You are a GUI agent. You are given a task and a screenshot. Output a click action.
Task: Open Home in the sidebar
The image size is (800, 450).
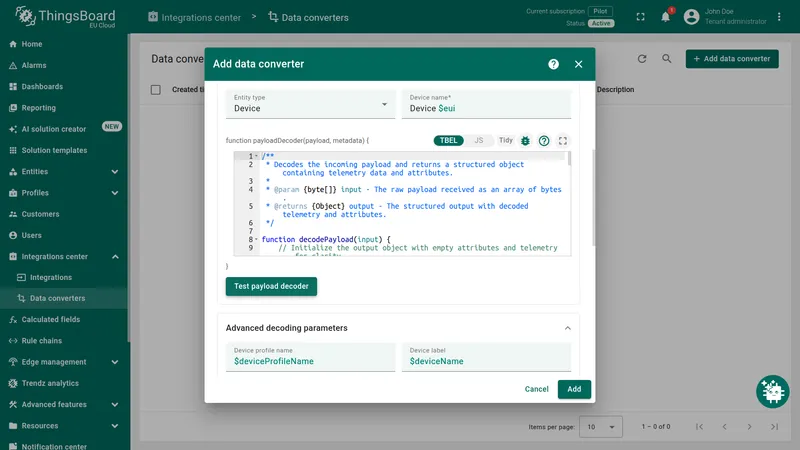63,44
